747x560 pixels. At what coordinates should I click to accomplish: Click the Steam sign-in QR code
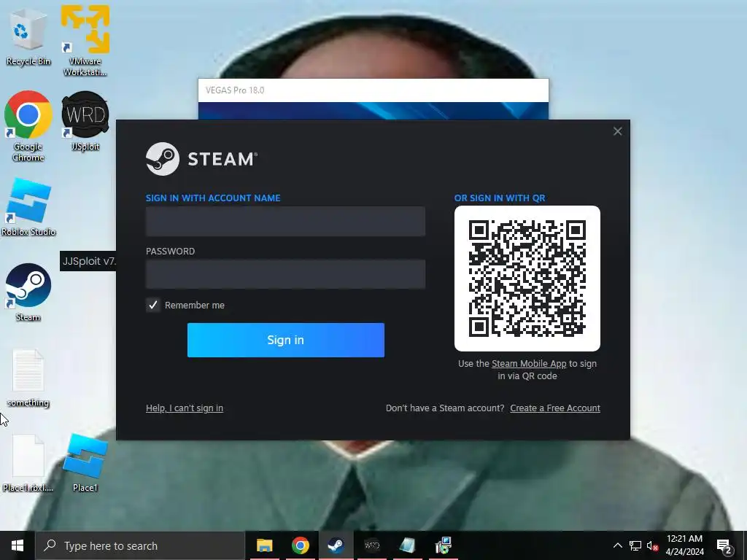pyautogui.click(x=527, y=278)
